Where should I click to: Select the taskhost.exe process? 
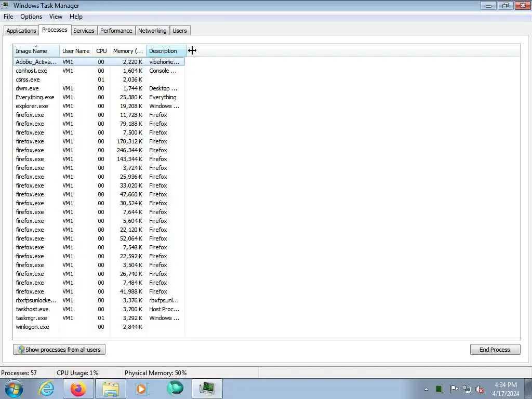tap(99, 309)
